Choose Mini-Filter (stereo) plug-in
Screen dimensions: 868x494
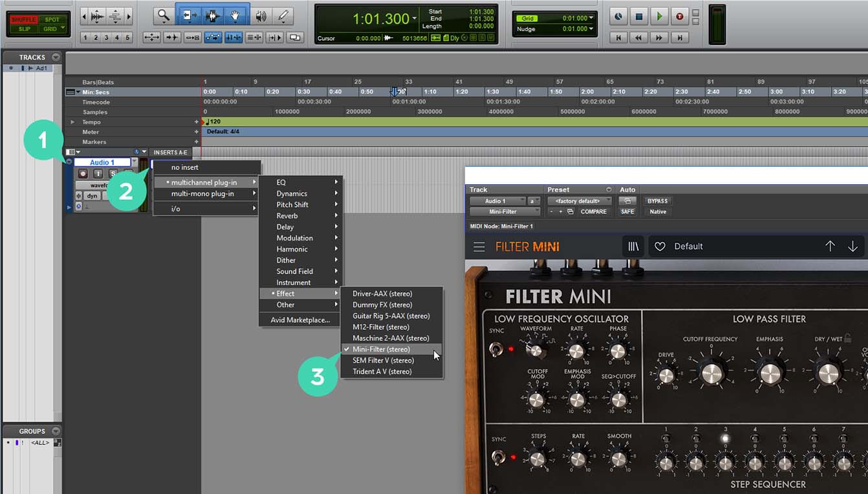[392, 349]
